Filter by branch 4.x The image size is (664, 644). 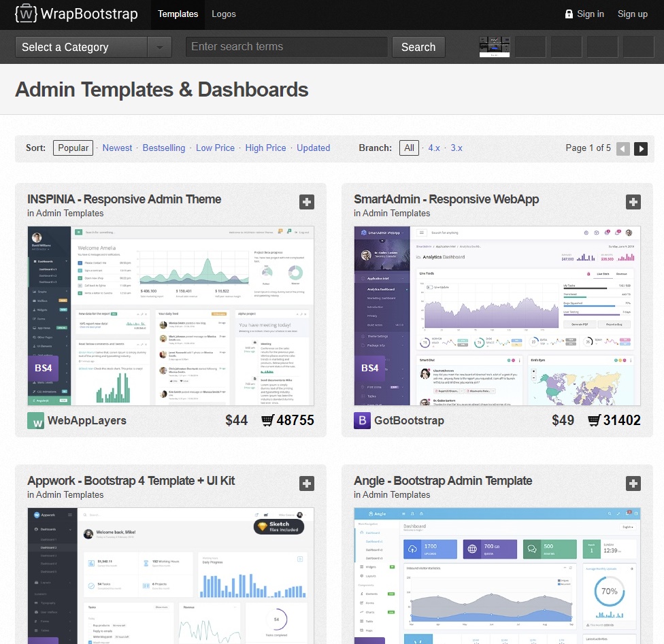coord(433,148)
